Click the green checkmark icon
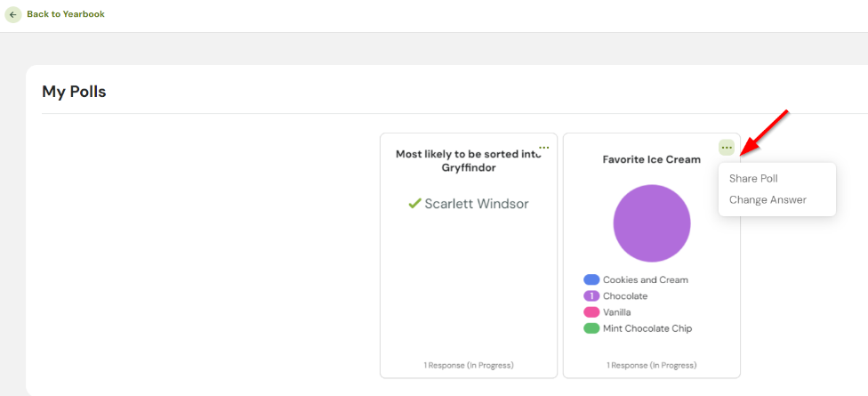868x396 pixels. coord(414,204)
